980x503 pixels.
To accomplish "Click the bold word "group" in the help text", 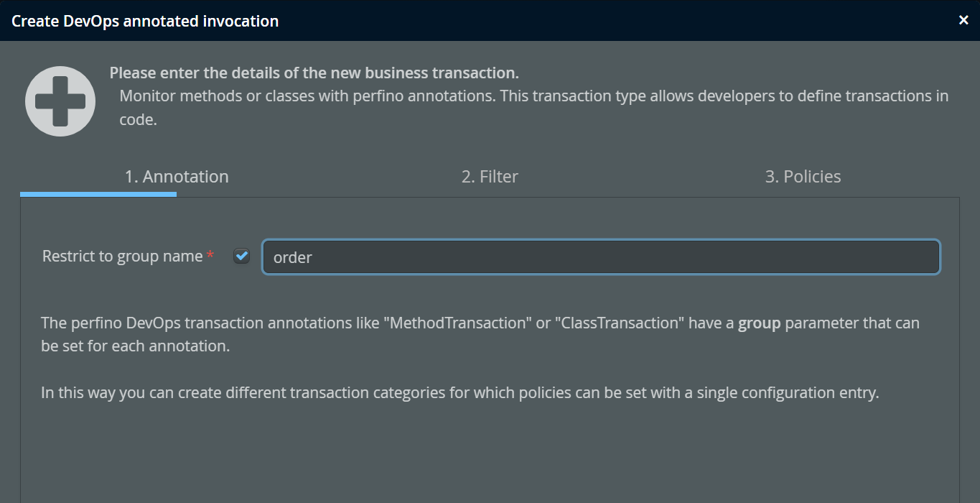I will [759, 323].
